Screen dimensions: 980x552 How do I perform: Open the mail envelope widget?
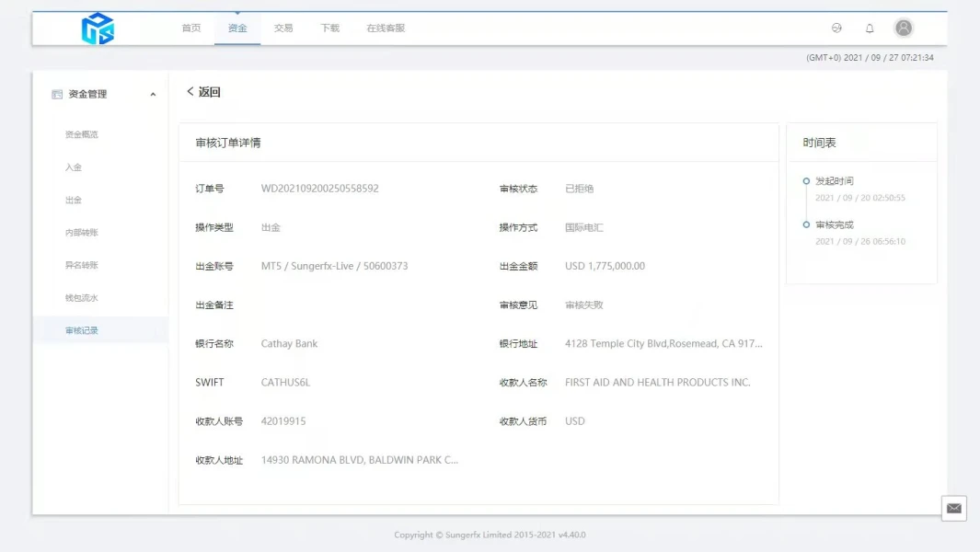[x=953, y=508]
